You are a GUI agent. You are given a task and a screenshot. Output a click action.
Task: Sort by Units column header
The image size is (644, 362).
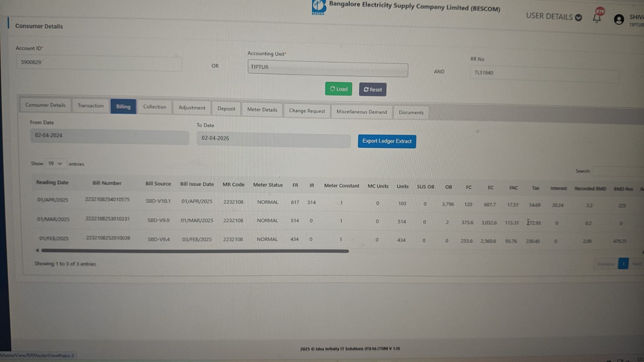(x=402, y=186)
